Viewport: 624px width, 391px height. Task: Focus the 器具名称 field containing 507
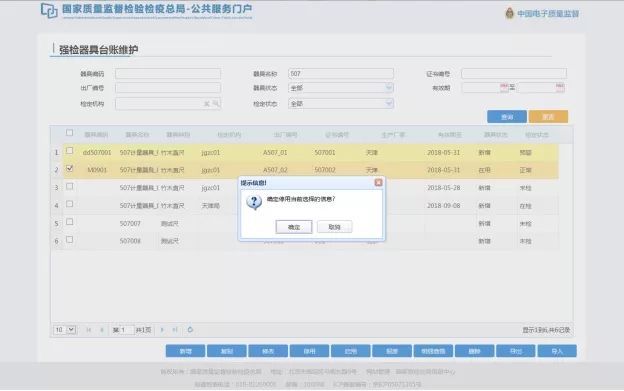click(341, 74)
